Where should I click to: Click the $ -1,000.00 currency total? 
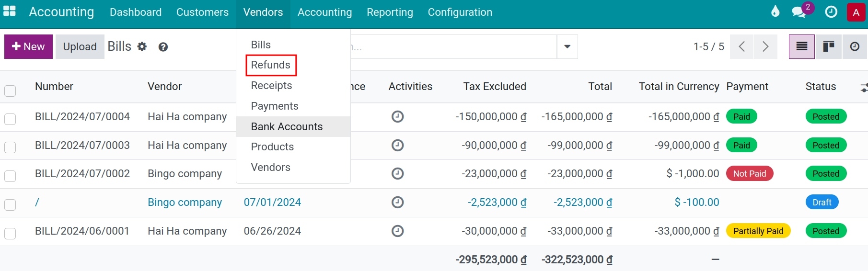(693, 173)
